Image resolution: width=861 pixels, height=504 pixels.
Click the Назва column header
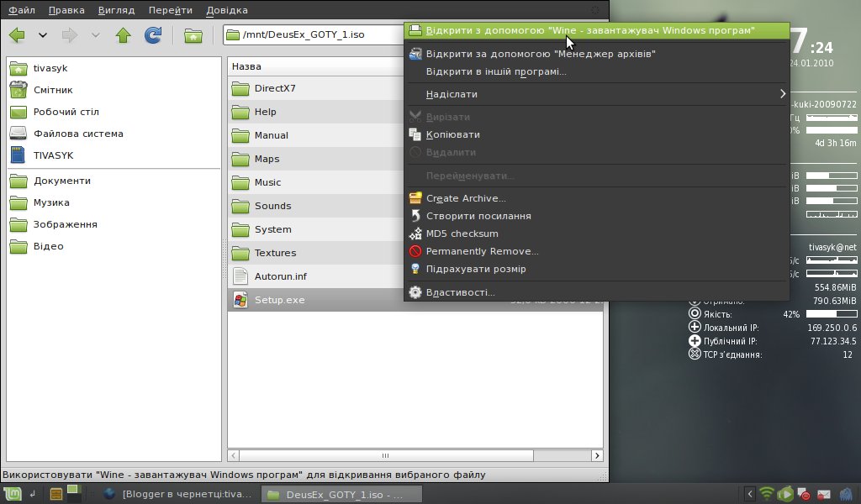tap(316, 66)
